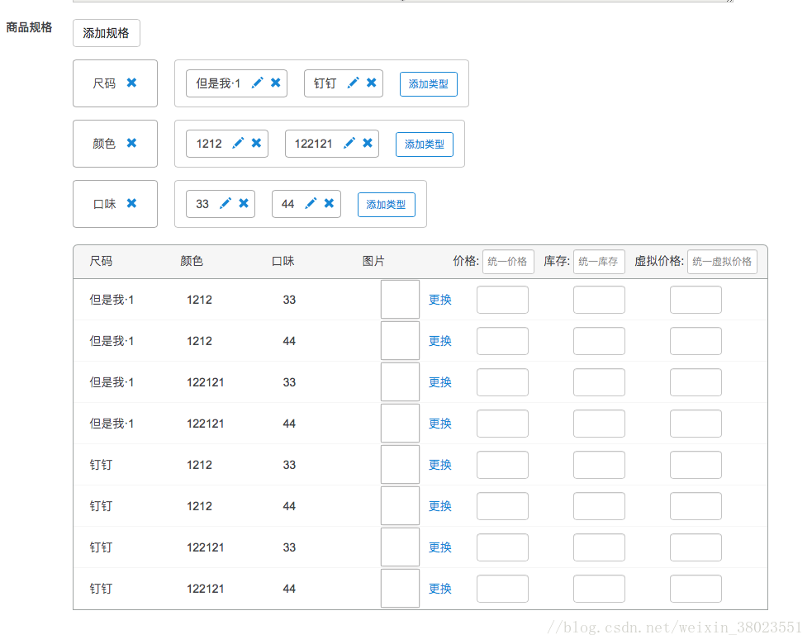Click price field for 但是我·1 / 1212 / 33
The height and width of the screenshot is (644, 812).
click(x=502, y=300)
